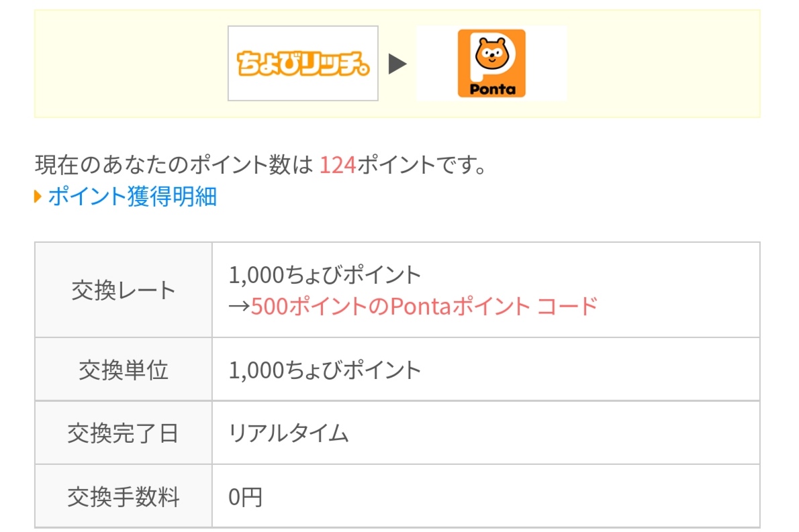Select the 交換完了日 header cell

point(124,433)
